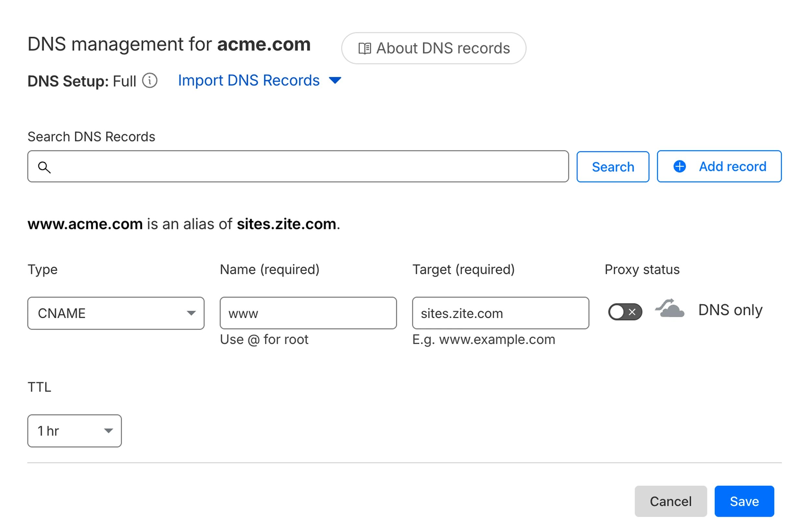Toggle the Proxy status switch

pyautogui.click(x=625, y=312)
